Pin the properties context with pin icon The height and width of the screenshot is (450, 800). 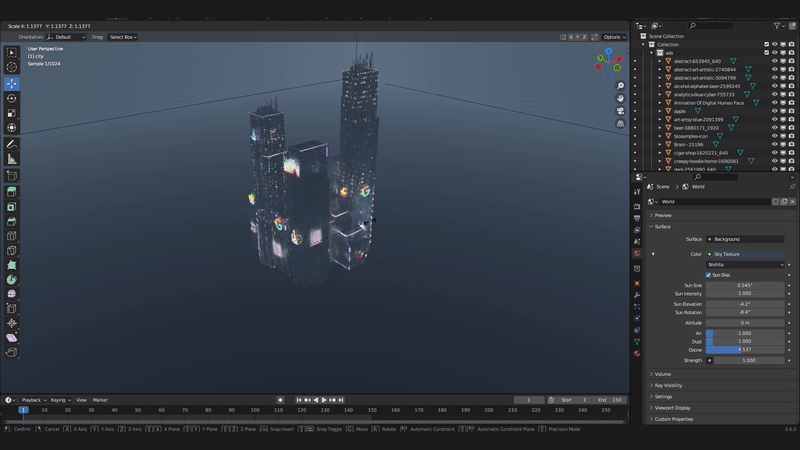792,187
